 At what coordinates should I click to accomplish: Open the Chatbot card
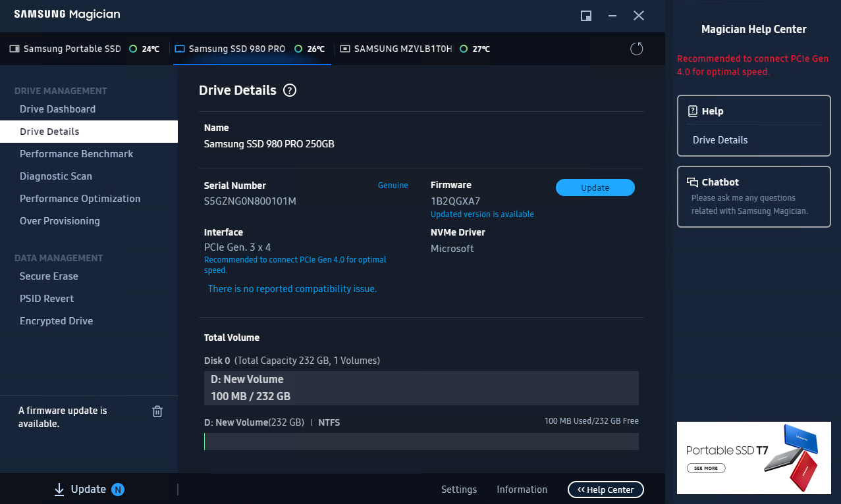coord(754,197)
